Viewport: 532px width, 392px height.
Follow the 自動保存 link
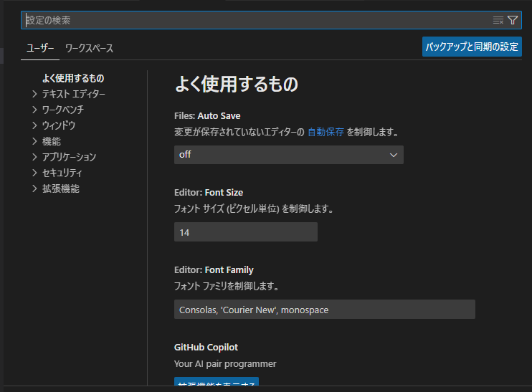tap(326, 133)
